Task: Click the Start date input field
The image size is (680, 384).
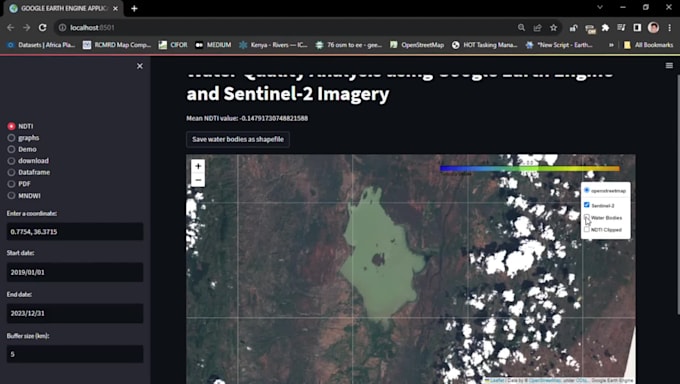Action: (75, 272)
